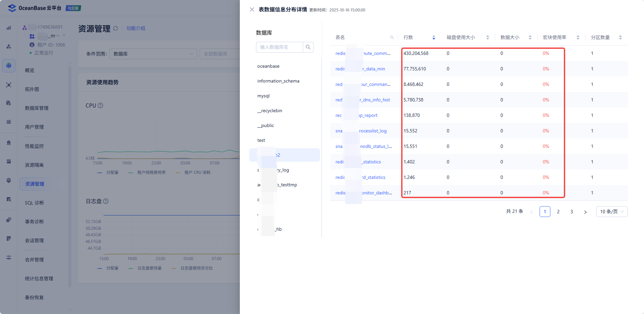Viewport: 644px width, 314px height.
Task: Select information_schema database in list
Action: coord(278,81)
